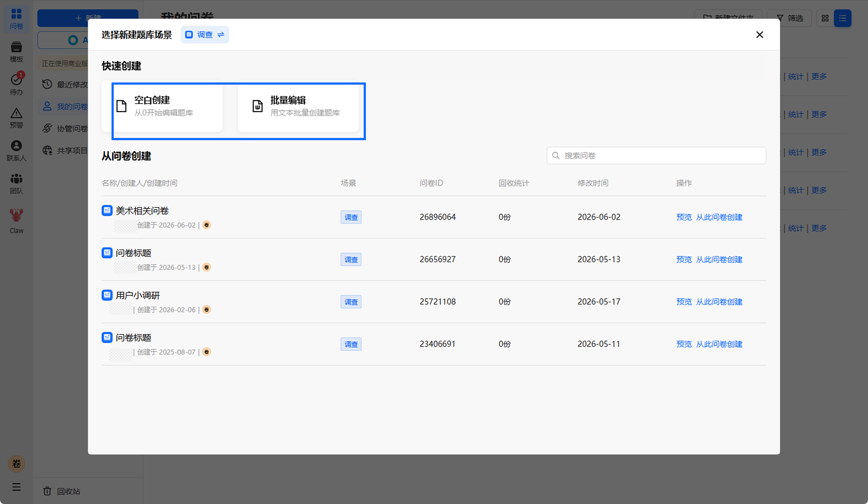
Task: Click the 筛选 filter button
Action: click(789, 18)
